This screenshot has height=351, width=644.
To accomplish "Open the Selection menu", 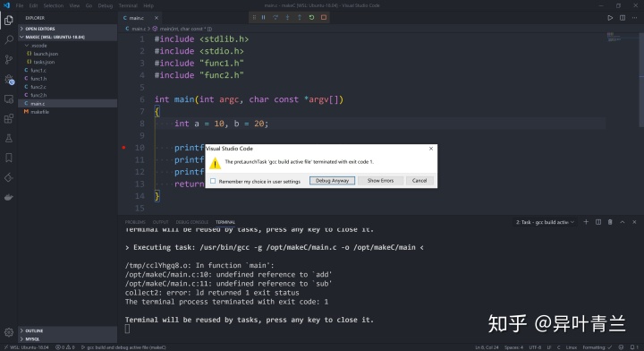I will (54, 5).
